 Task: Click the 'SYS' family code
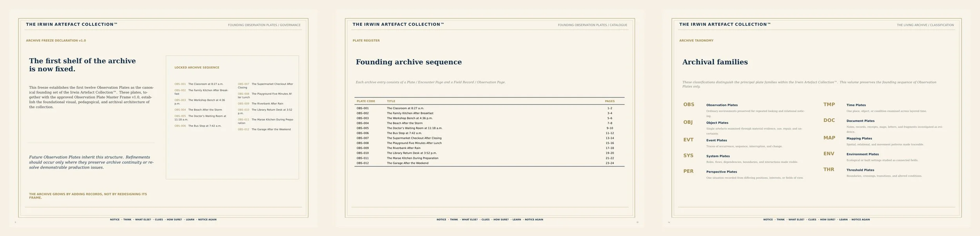pyautogui.click(x=688, y=155)
